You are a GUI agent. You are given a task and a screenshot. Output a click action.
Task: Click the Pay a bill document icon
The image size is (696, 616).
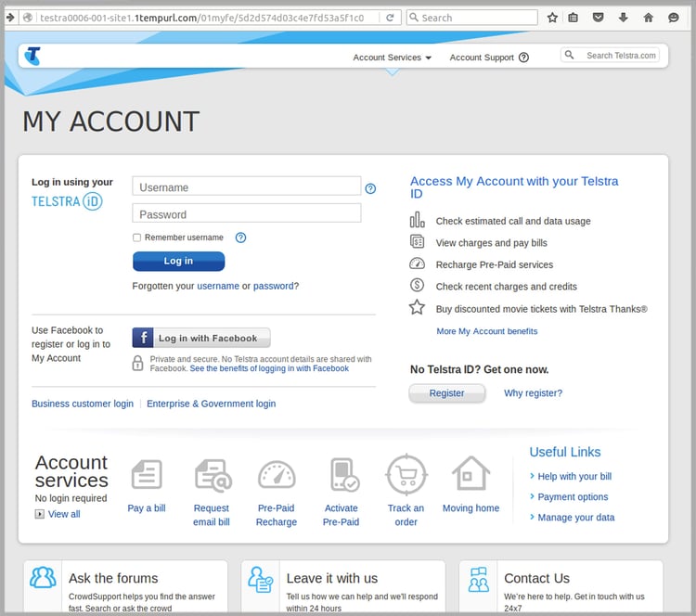(147, 474)
